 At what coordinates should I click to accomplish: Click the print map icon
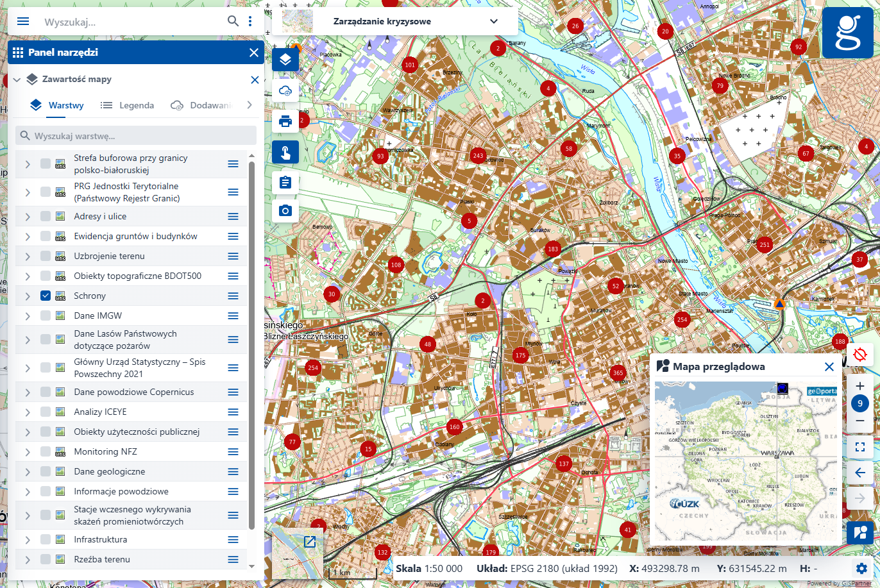(x=285, y=121)
